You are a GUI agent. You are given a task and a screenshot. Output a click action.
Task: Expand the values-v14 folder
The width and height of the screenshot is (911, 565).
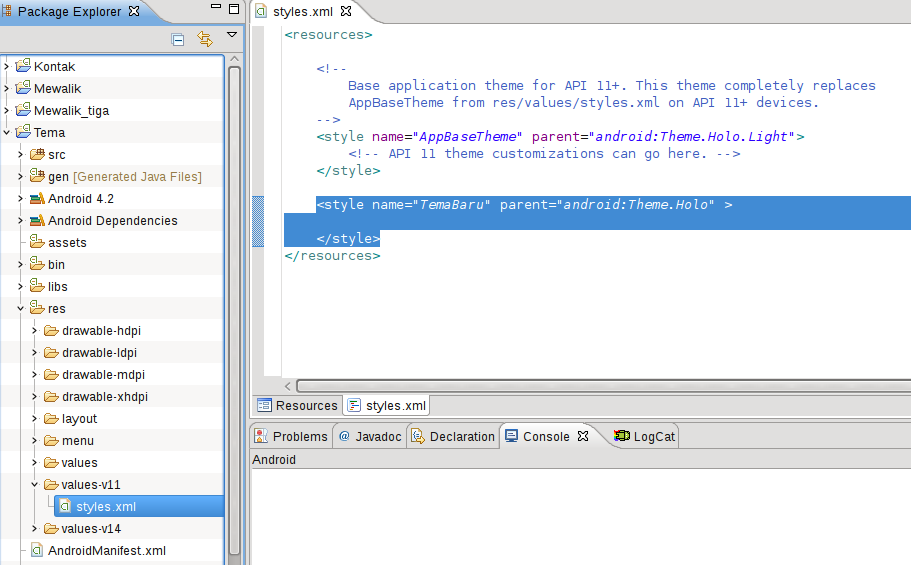[x=34, y=529]
